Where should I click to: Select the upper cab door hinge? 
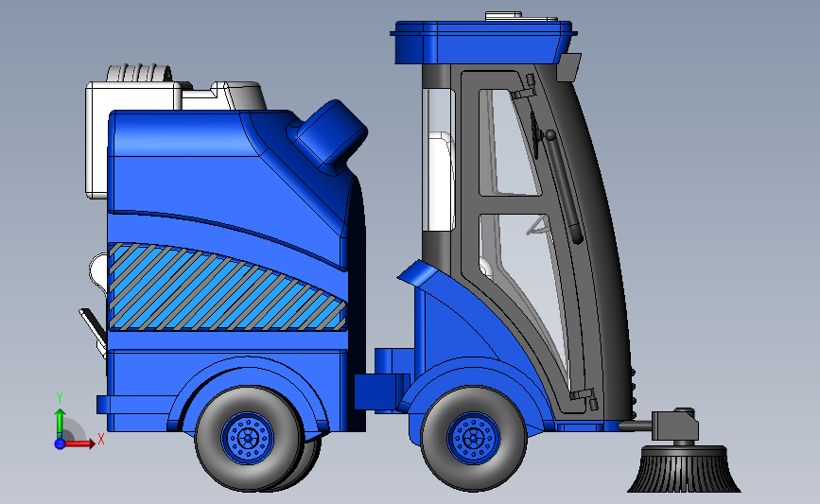525,88
